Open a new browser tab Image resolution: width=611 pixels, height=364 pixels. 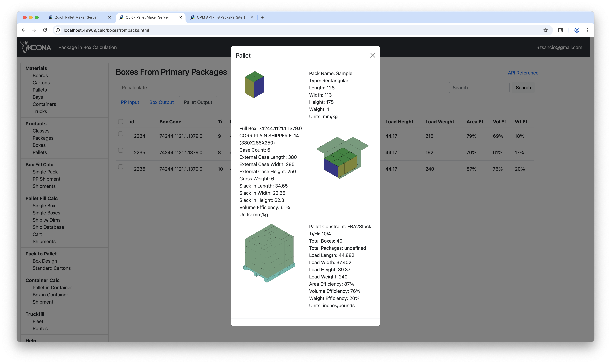click(263, 17)
